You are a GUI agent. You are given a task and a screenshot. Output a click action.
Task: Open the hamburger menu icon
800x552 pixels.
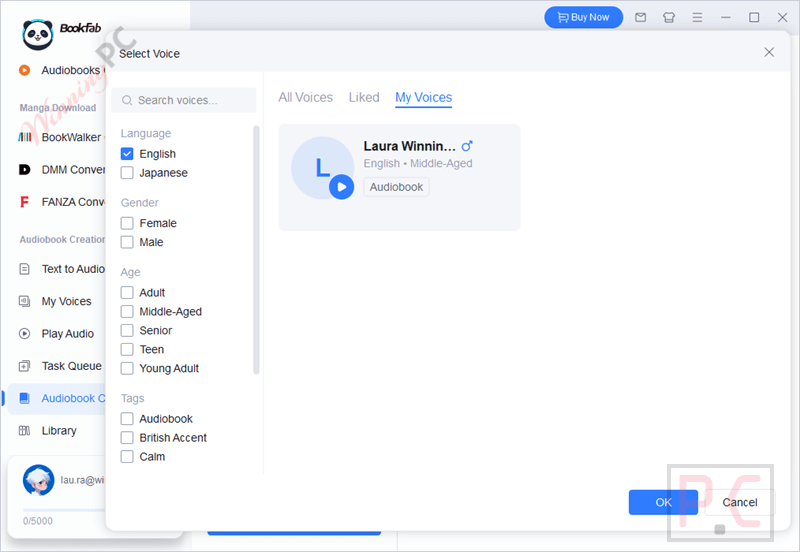pyautogui.click(x=697, y=17)
